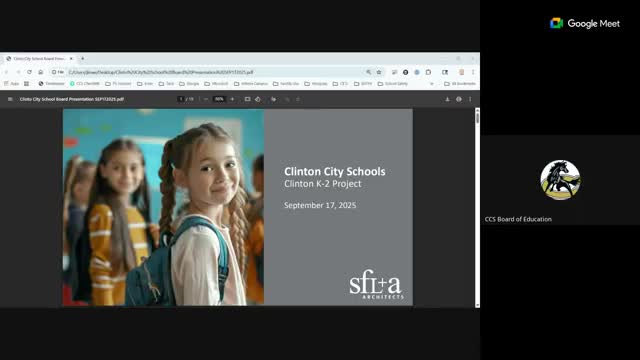The width and height of the screenshot is (640, 360).
Task: Reload the page with the refresh icon
Action: (29, 72)
